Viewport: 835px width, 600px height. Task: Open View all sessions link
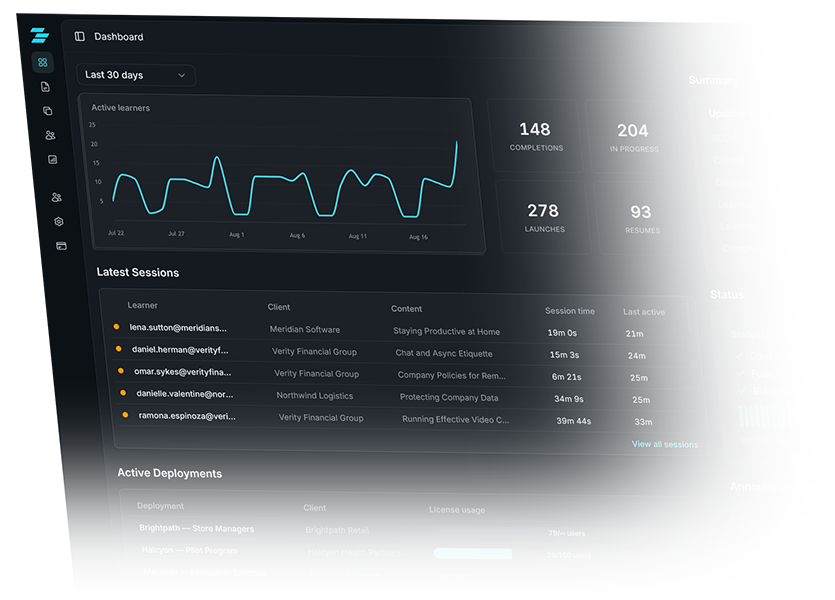coord(665,444)
